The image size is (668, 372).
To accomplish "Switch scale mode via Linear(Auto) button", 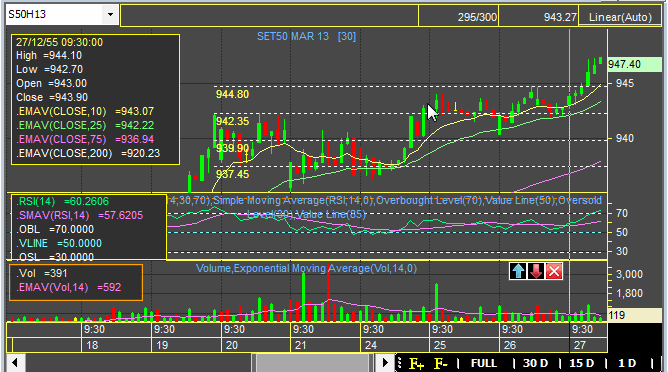I will 620,17.
